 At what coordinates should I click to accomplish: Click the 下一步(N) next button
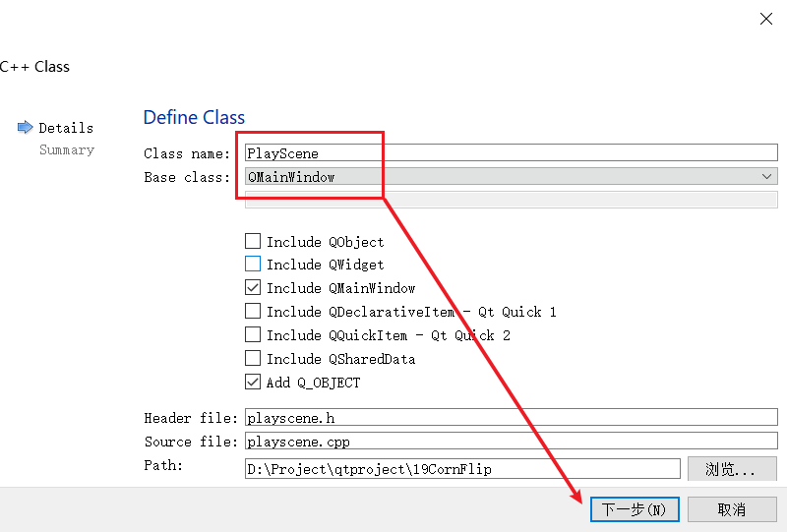(x=635, y=509)
